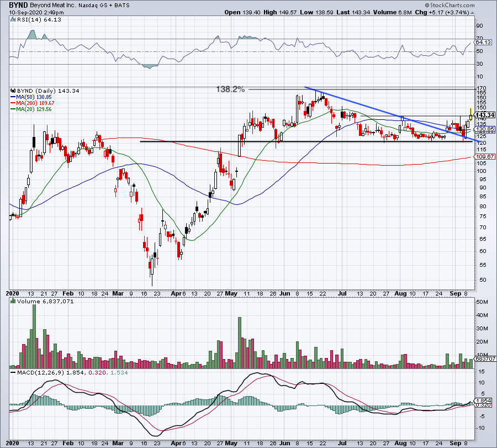The width and height of the screenshot is (497, 448).
Task: Click 'May' on the price chart date axis
Action: (231, 293)
